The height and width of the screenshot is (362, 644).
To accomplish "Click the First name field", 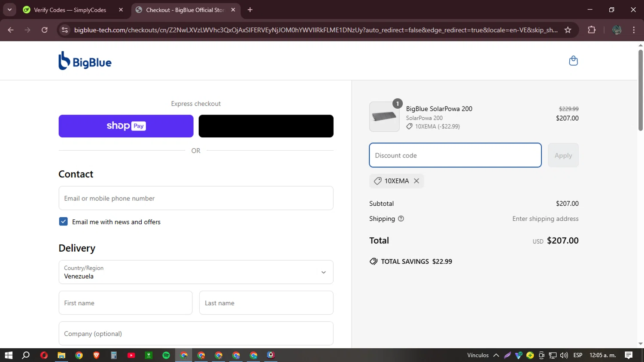I will (125, 303).
